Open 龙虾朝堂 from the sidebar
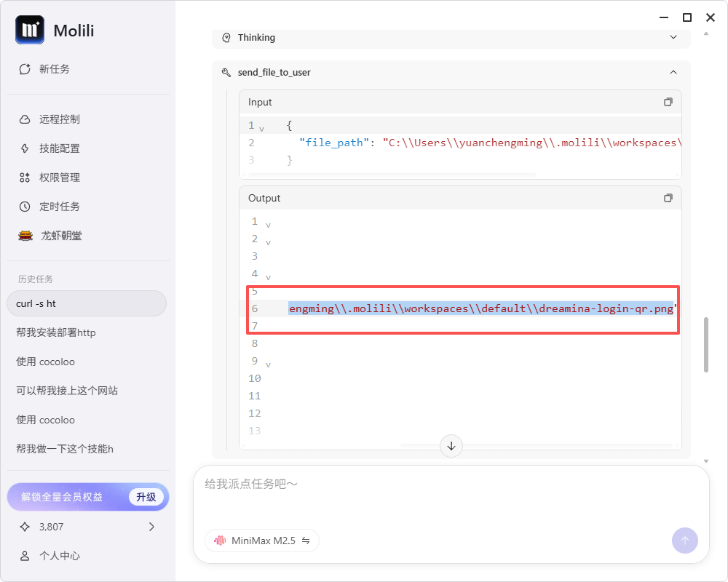This screenshot has width=728, height=582. (x=60, y=236)
